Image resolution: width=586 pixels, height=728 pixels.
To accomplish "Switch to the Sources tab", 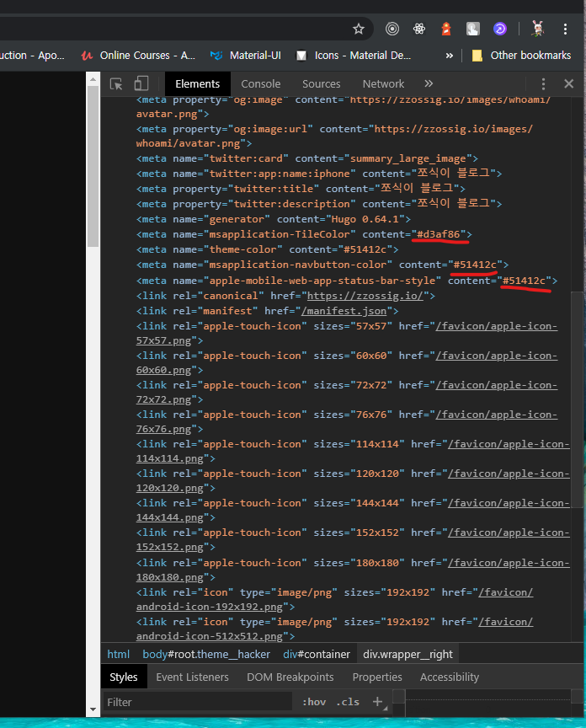I will tap(321, 84).
